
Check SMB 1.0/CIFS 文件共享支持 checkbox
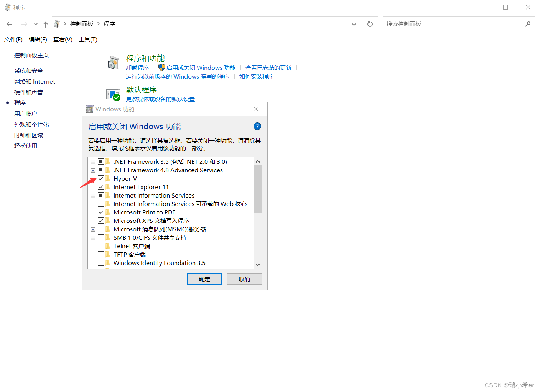point(101,237)
